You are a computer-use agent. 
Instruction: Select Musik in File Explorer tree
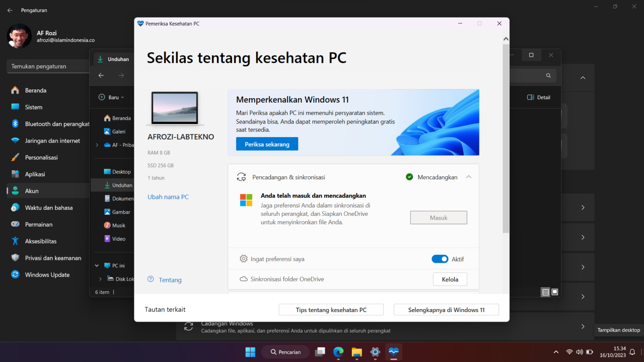point(115,225)
